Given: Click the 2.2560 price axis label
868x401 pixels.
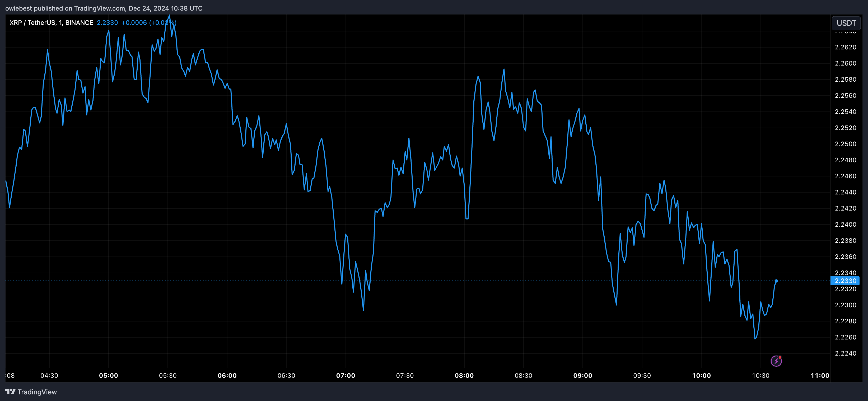Looking at the screenshot, I should [x=846, y=96].
